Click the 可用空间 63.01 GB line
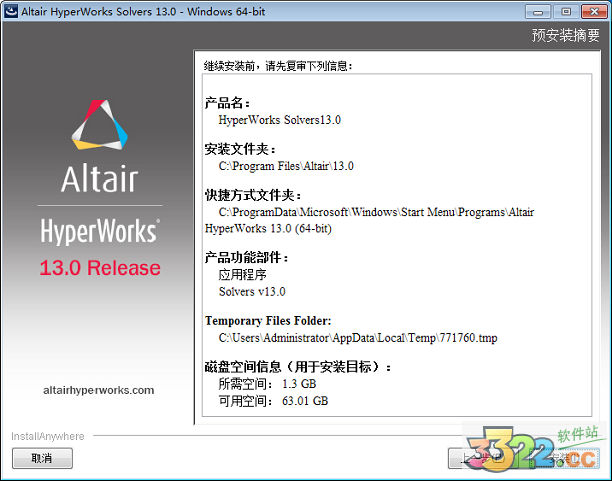 pyautogui.click(x=273, y=401)
